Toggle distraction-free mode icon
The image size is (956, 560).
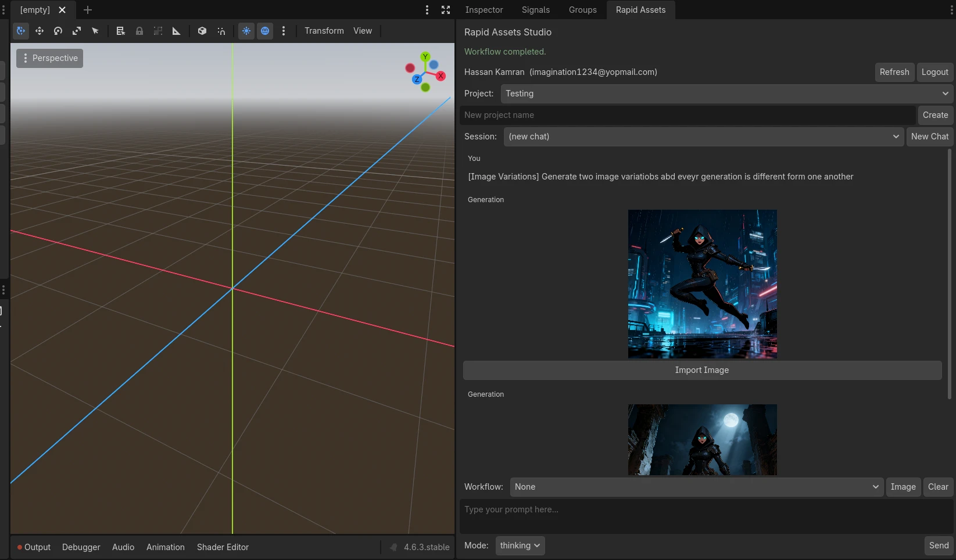446,10
